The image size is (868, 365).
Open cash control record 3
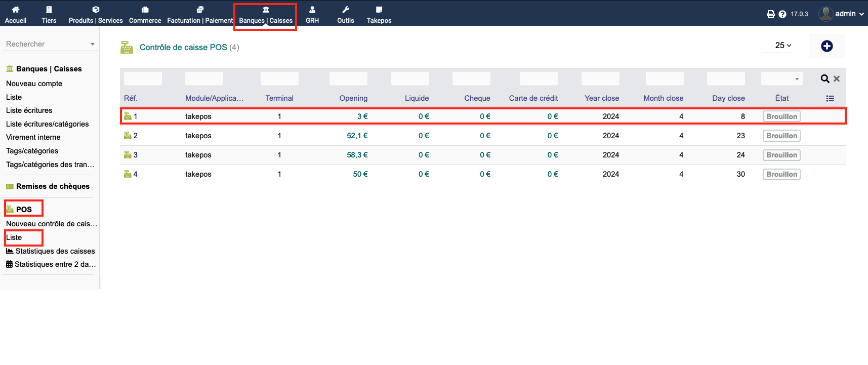coord(135,155)
